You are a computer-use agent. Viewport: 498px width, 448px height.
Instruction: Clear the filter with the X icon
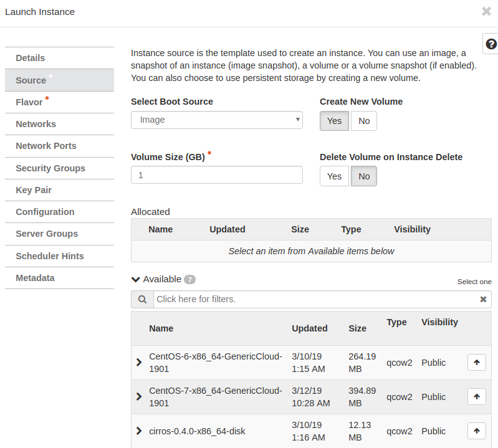(x=483, y=300)
